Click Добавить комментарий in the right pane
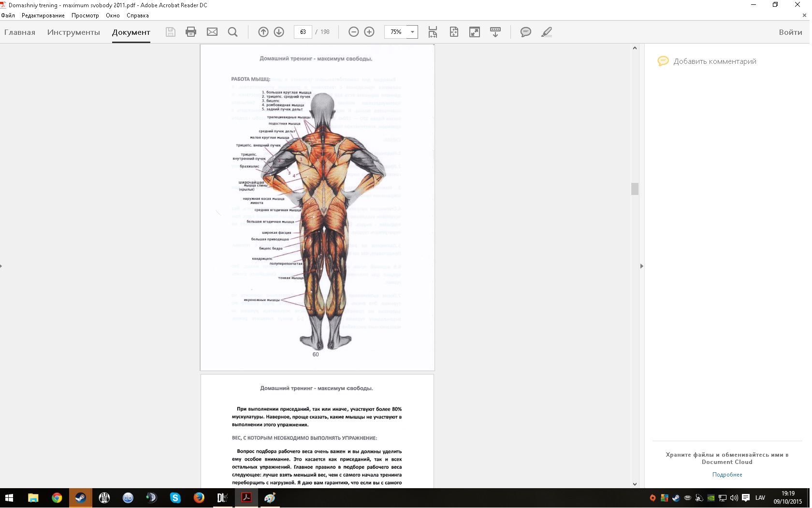Image resolution: width=812 pixels, height=508 pixels. [715, 61]
